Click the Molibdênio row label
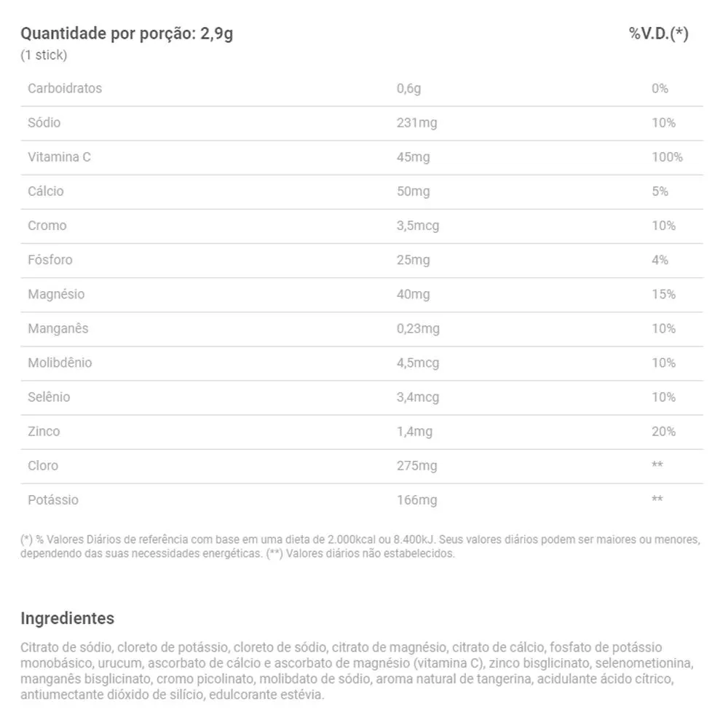 point(60,363)
